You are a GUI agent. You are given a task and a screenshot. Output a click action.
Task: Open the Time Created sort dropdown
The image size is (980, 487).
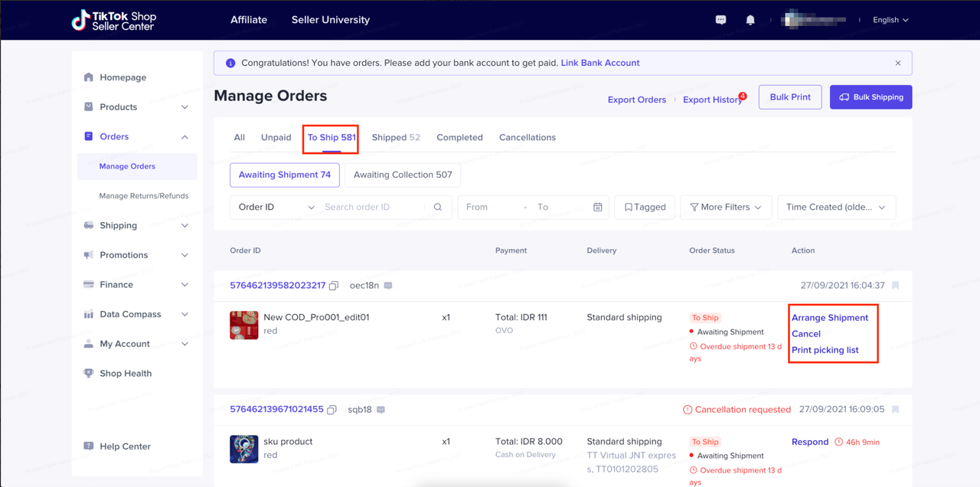click(x=835, y=208)
